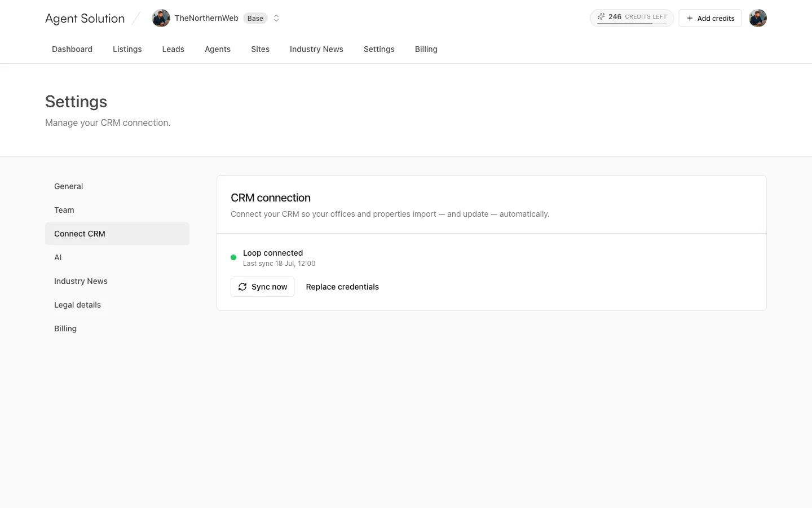812x508 pixels.
Task: Click the 'Manage your CRM connection.' subtitle
Action: [x=108, y=122]
